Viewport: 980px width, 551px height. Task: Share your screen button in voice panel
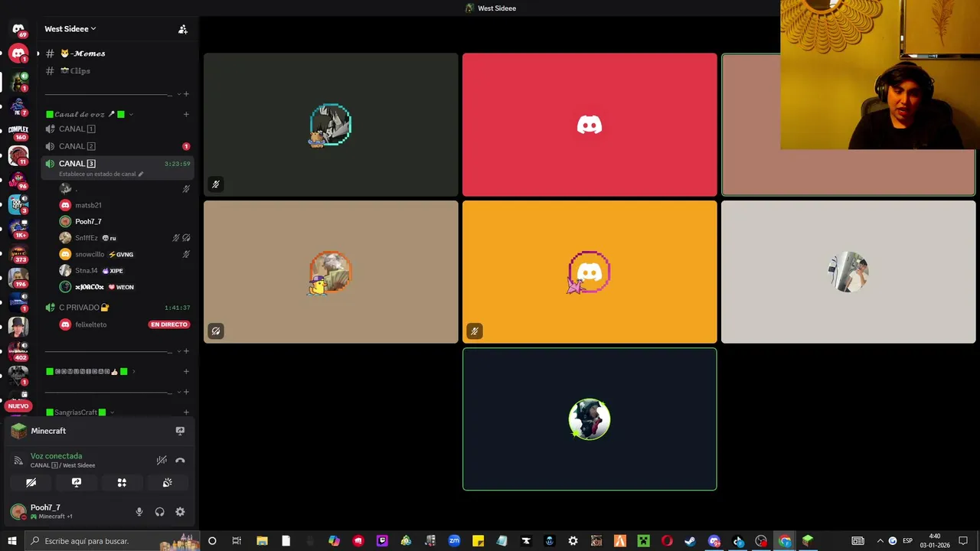click(x=77, y=483)
